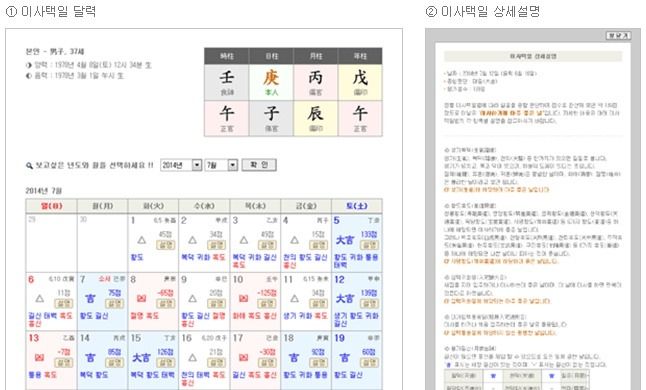Click the 월(月) Monday column header

pos(103,206)
